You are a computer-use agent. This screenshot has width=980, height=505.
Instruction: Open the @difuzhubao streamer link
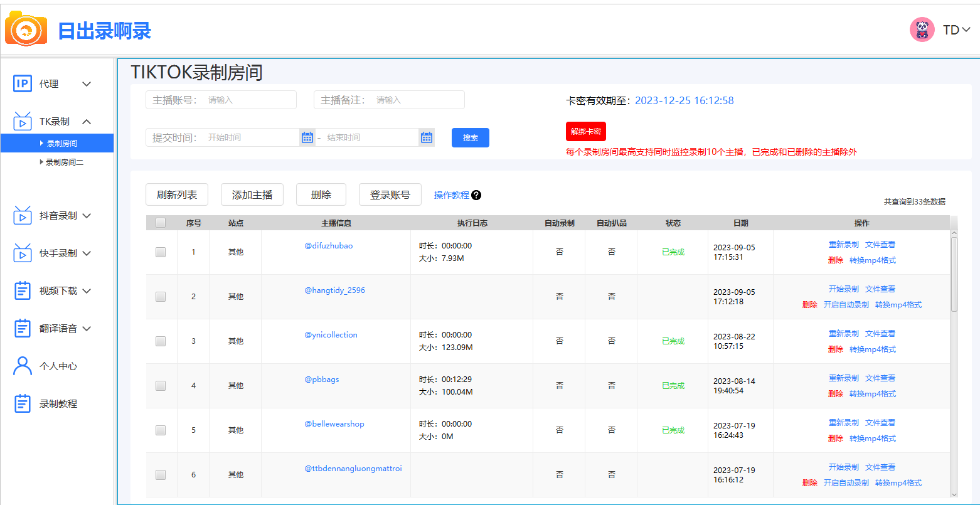[x=329, y=246]
